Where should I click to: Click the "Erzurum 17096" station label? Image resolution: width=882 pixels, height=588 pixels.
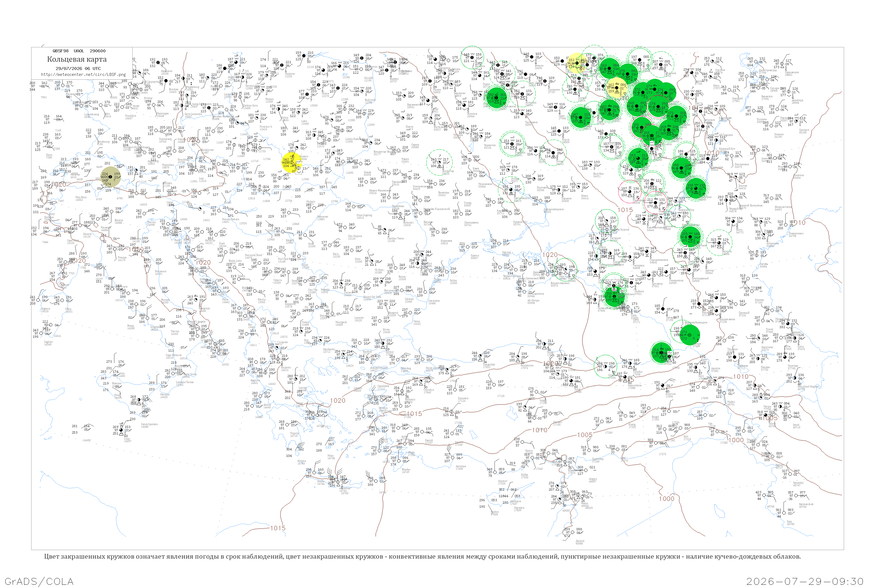(671, 395)
